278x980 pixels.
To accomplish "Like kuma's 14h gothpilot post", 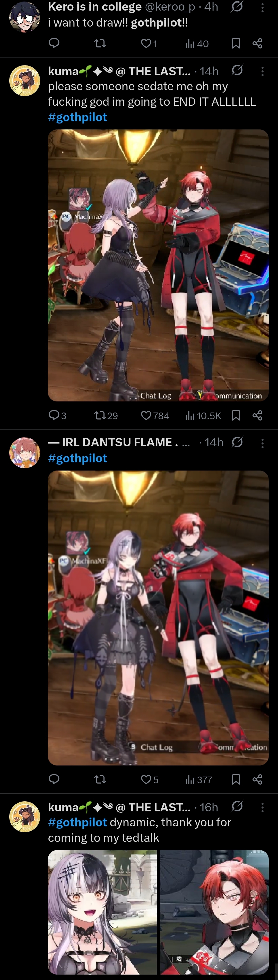I will (x=155, y=415).
